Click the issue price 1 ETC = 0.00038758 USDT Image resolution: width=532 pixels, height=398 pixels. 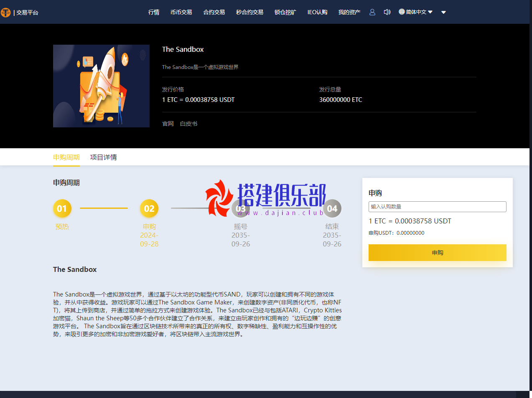pyautogui.click(x=199, y=100)
